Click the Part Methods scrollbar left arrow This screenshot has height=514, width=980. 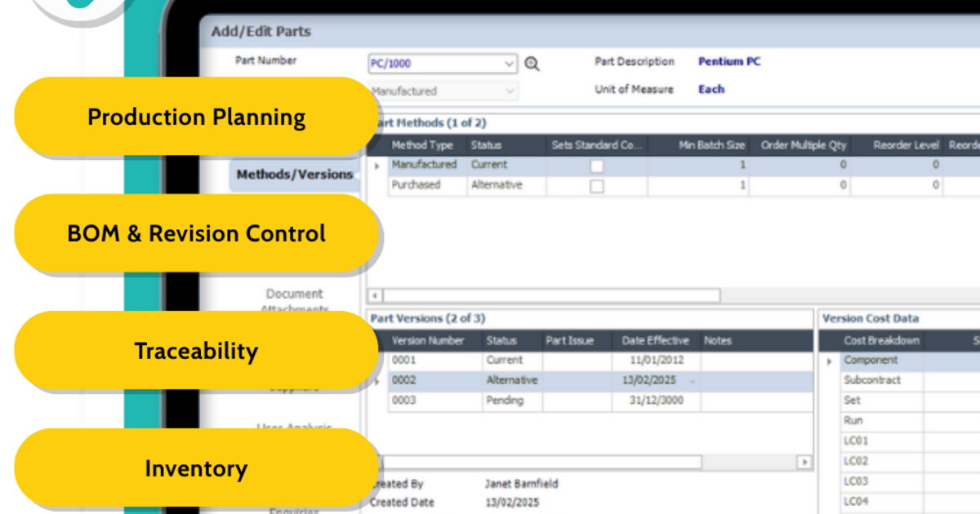point(376,295)
